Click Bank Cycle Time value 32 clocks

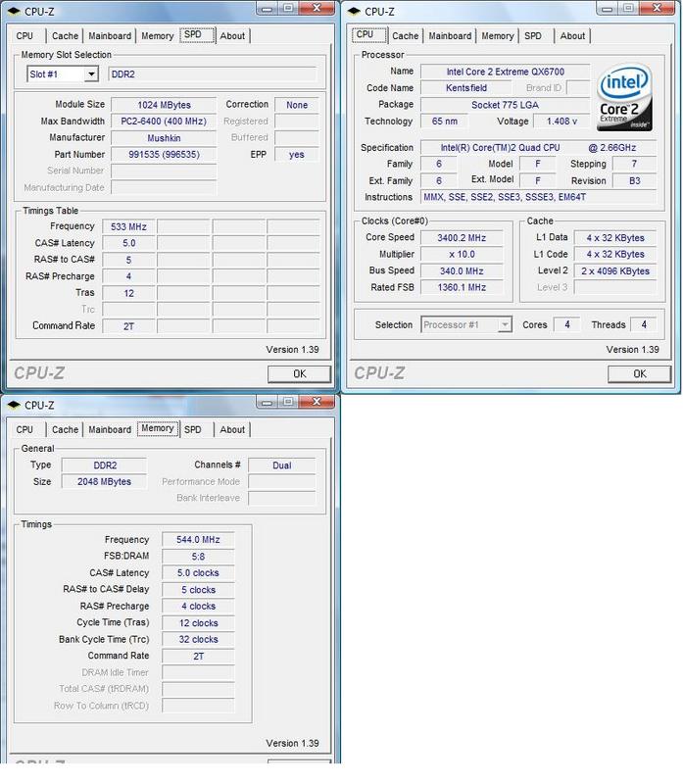tap(198, 640)
